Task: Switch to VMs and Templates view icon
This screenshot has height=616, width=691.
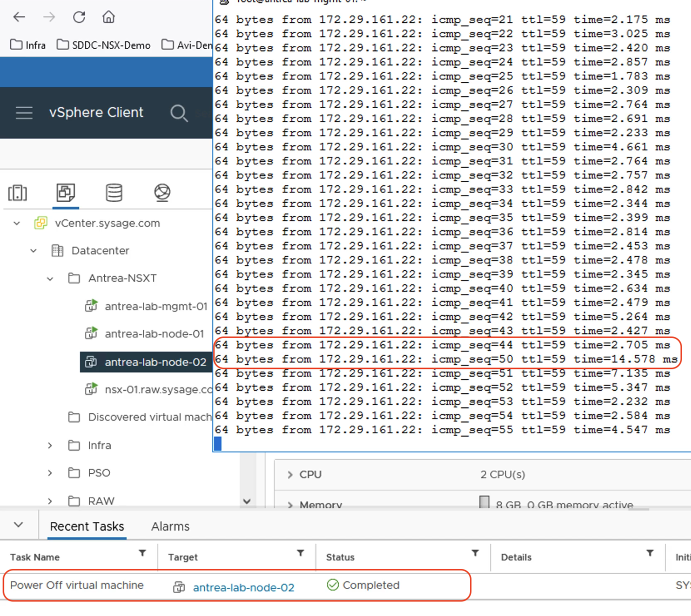Action: tap(65, 192)
